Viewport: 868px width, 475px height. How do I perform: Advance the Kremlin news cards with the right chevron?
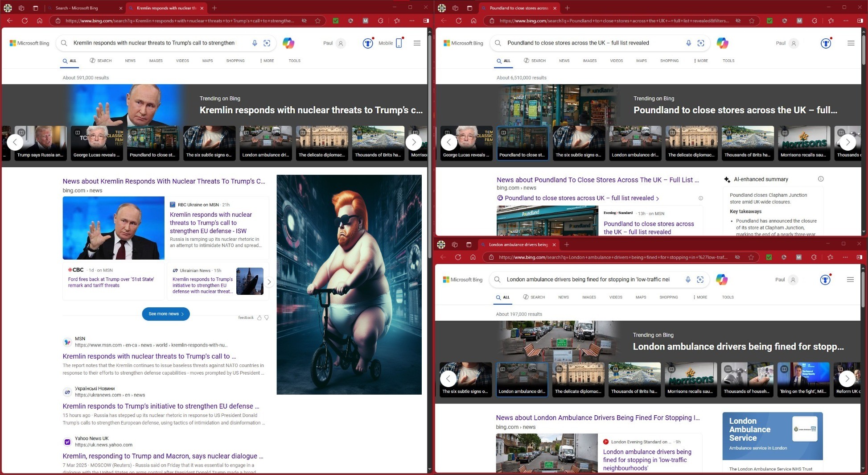(269, 282)
